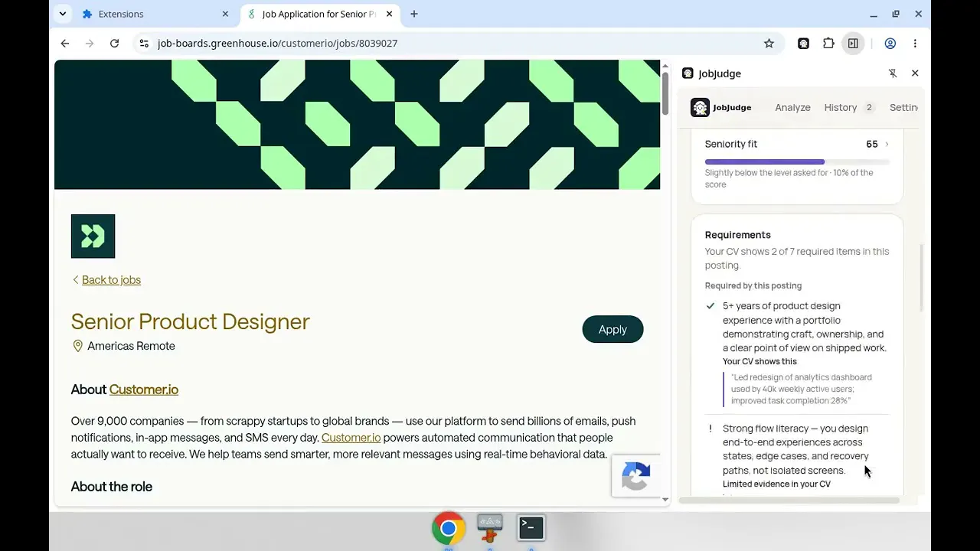Click the 'Limited evidence in your CV' text
The height and width of the screenshot is (551, 980).
pyautogui.click(x=776, y=484)
